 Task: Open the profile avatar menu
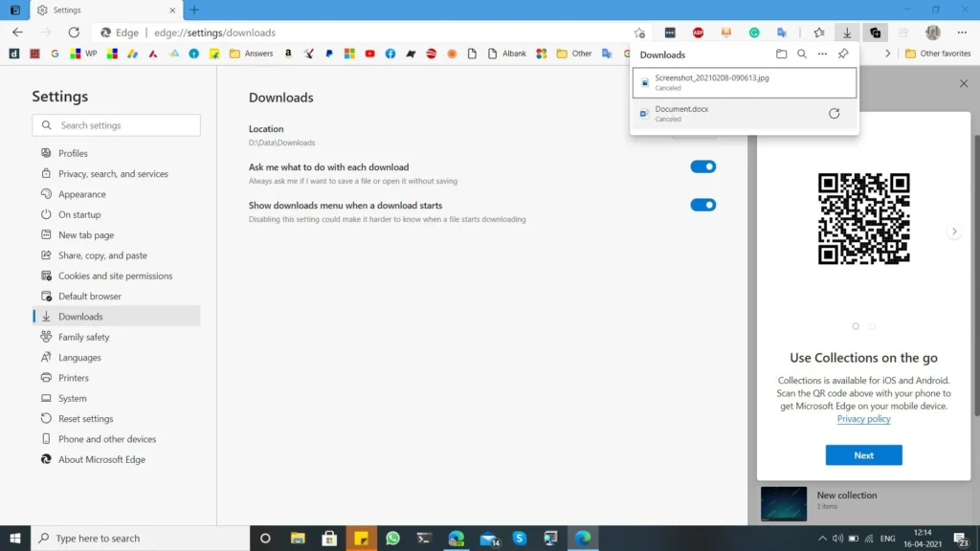[933, 33]
